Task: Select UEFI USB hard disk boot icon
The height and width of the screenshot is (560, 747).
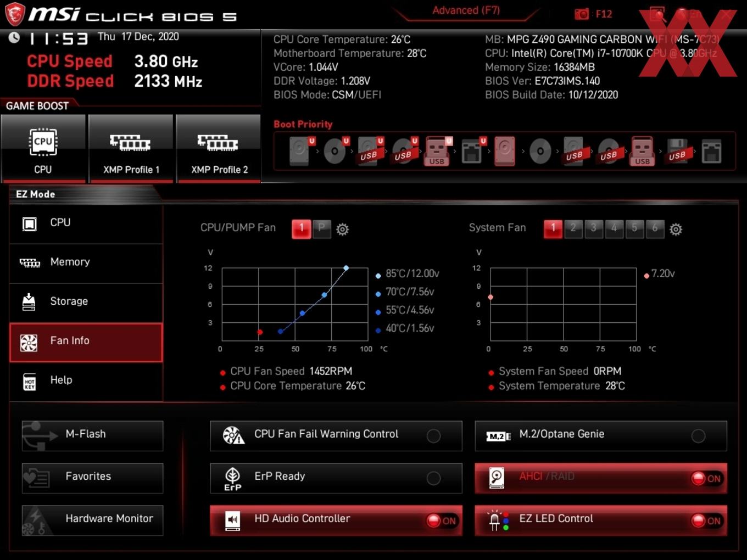Action: (x=370, y=151)
